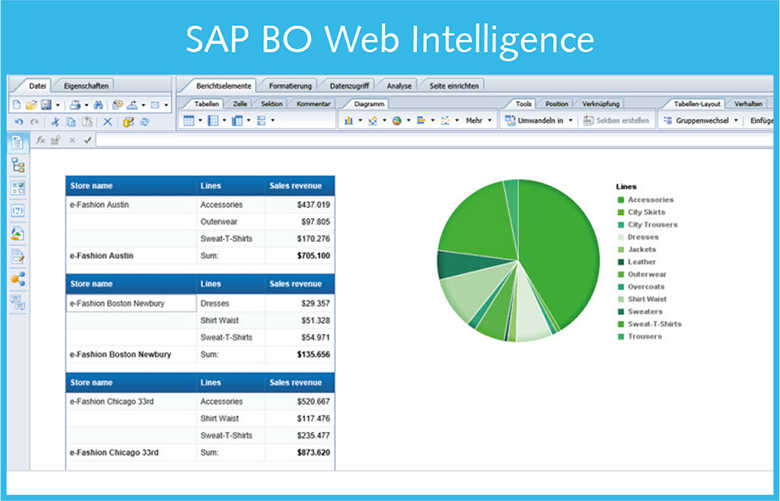This screenshot has width=780, height=501.
Task: Expand the pie chart dropdown arrow
Action: coord(408,120)
